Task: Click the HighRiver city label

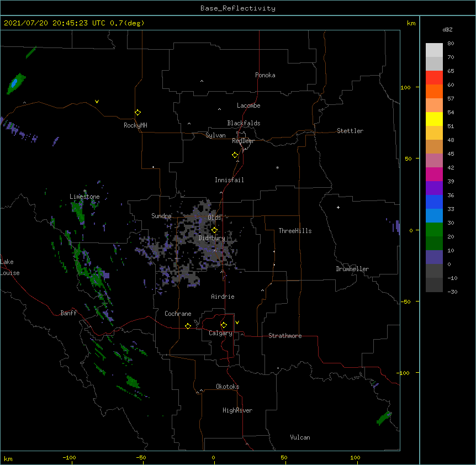Action: (237, 410)
